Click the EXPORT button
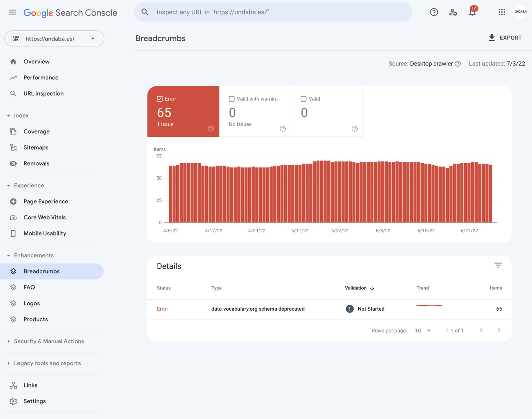The height and width of the screenshot is (419, 532). [x=505, y=38]
